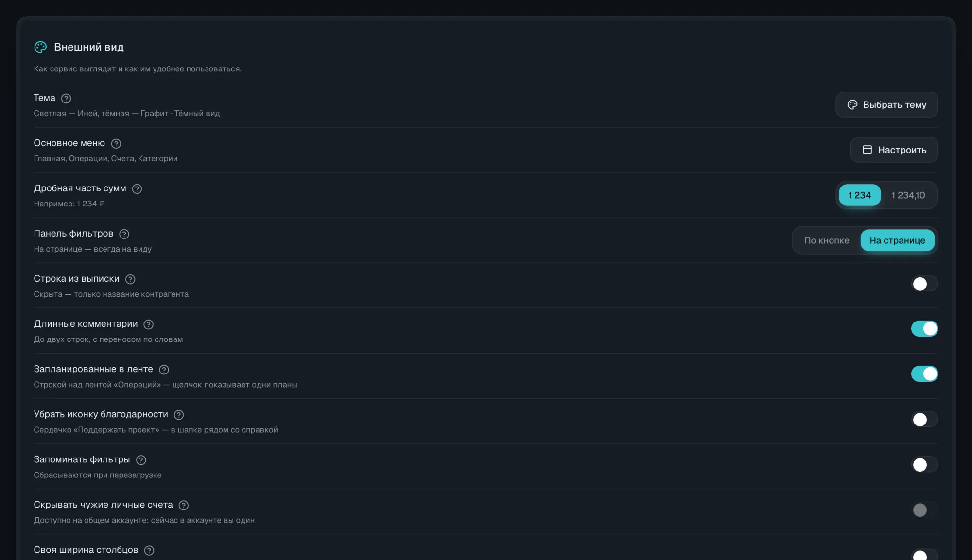The width and height of the screenshot is (972, 560).
Task: Open help for Убрать иконку благодарности
Action: [179, 415]
